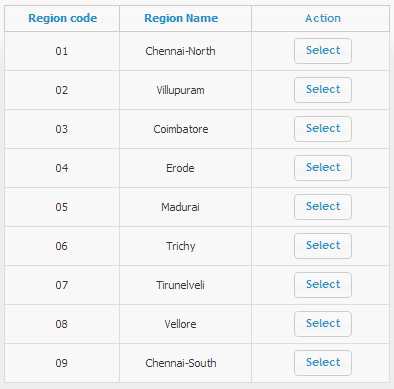Click Select next to Tirunelveli
Image resolution: width=394 pixels, height=389 pixels.
tap(323, 285)
